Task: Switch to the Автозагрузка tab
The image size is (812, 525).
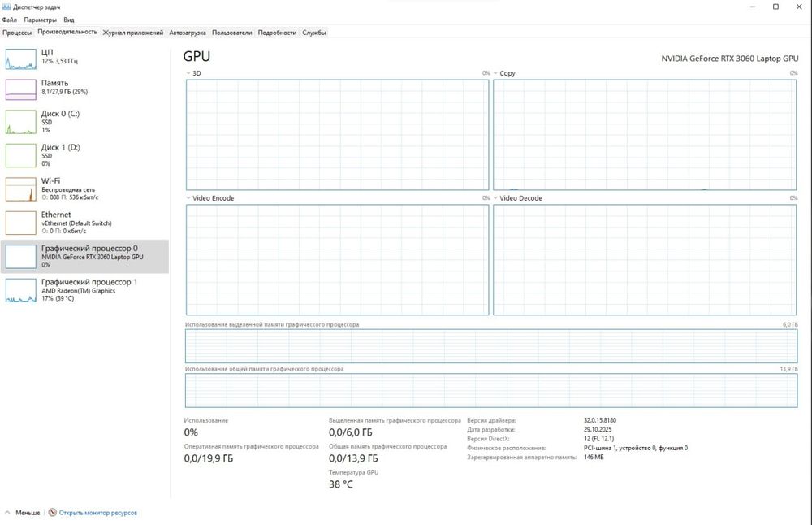Action: (x=188, y=33)
